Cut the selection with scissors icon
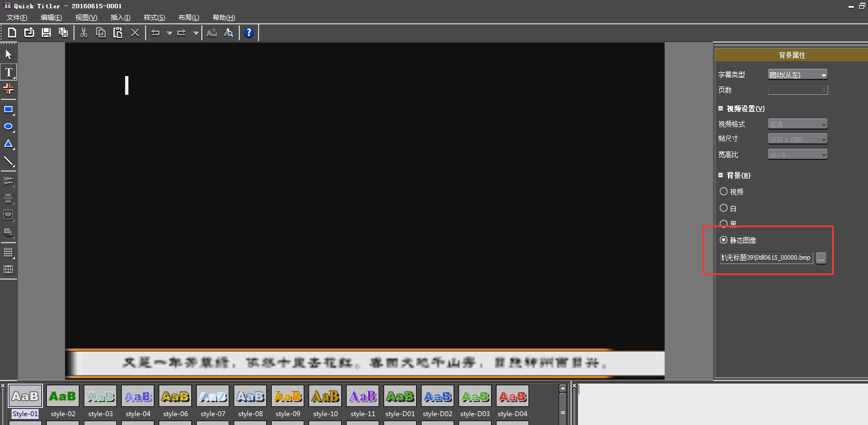Image resolution: width=868 pixels, height=425 pixels. point(84,33)
